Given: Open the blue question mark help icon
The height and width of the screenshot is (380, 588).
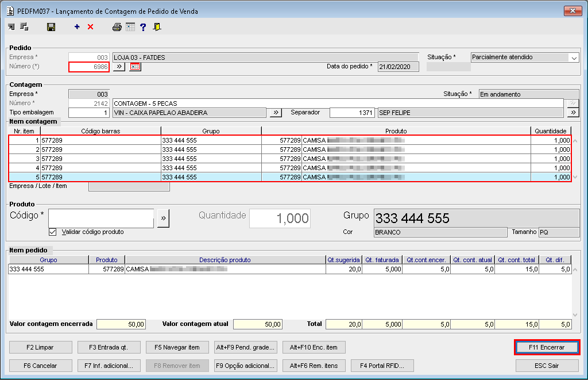Looking at the screenshot, I should (143, 27).
